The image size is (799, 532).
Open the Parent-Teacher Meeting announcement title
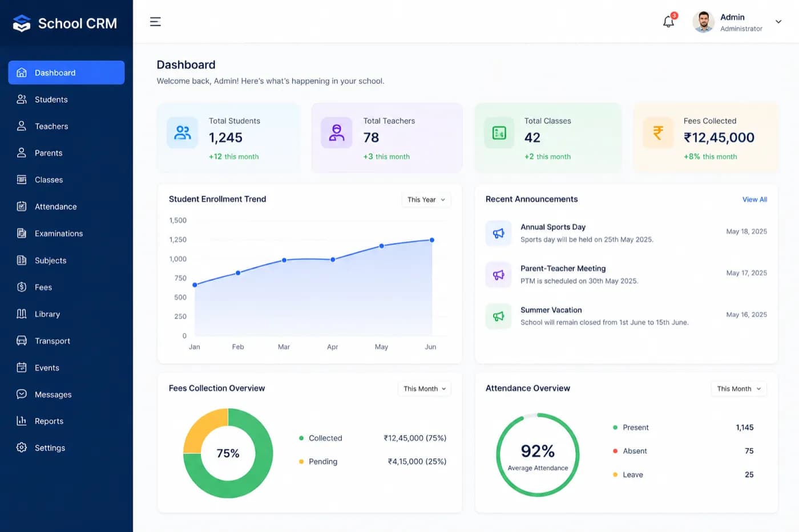click(x=563, y=269)
